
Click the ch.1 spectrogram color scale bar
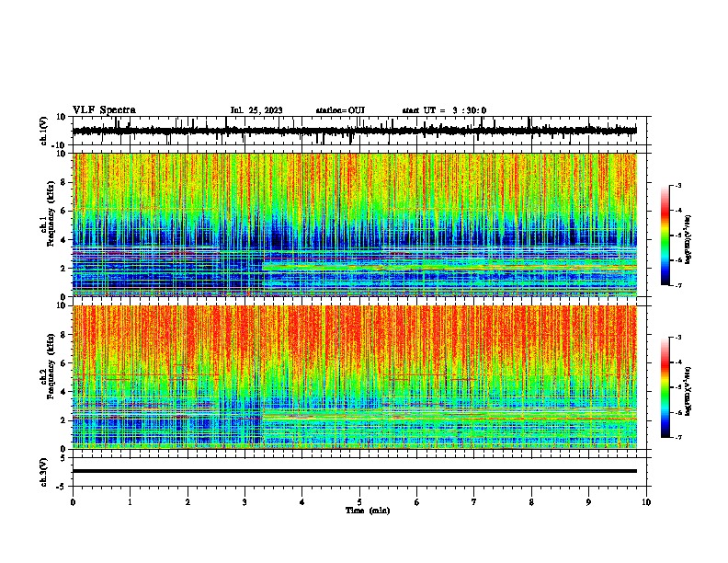[x=665, y=236]
